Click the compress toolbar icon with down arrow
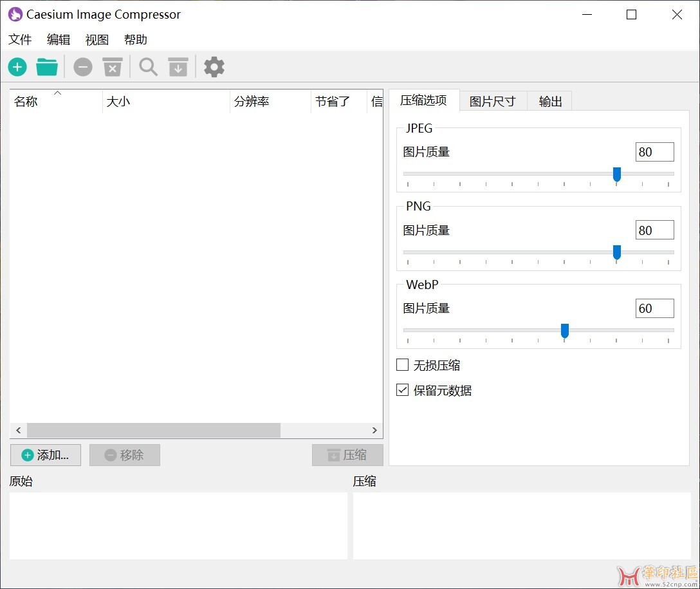 [178, 67]
